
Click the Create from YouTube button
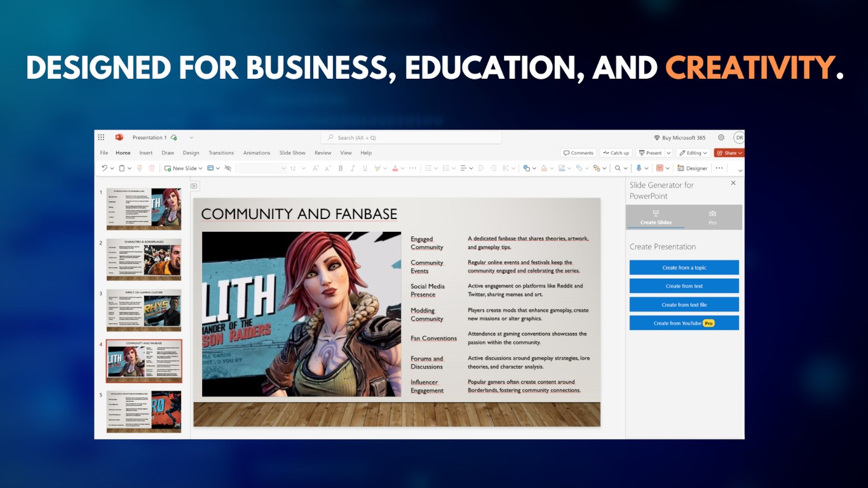[x=684, y=323]
